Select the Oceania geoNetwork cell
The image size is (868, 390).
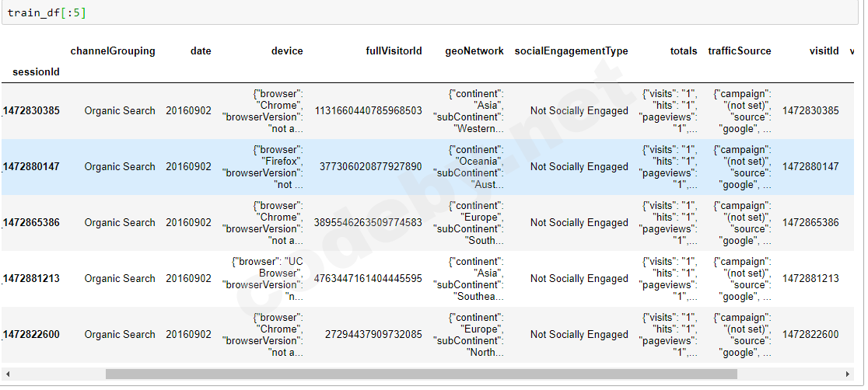pyautogui.click(x=469, y=167)
